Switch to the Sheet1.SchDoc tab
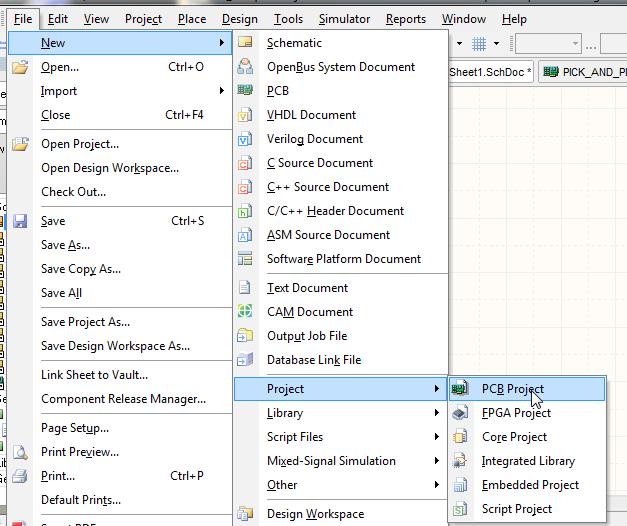Viewport: 627px width, 526px height. [x=491, y=72]
